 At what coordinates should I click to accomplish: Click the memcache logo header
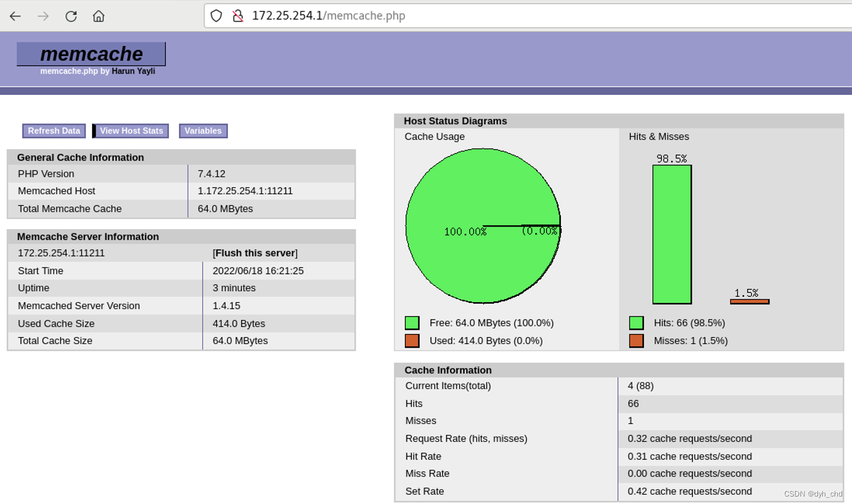[x=91, y=54]
